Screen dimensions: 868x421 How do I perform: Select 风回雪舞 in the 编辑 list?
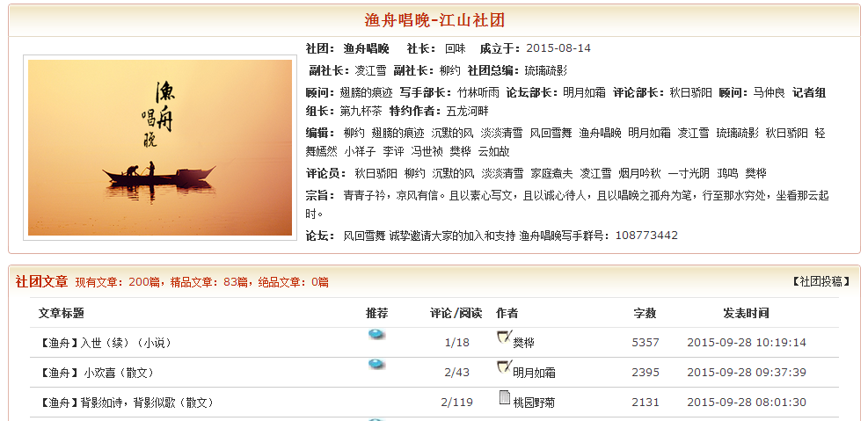[551, 134]
